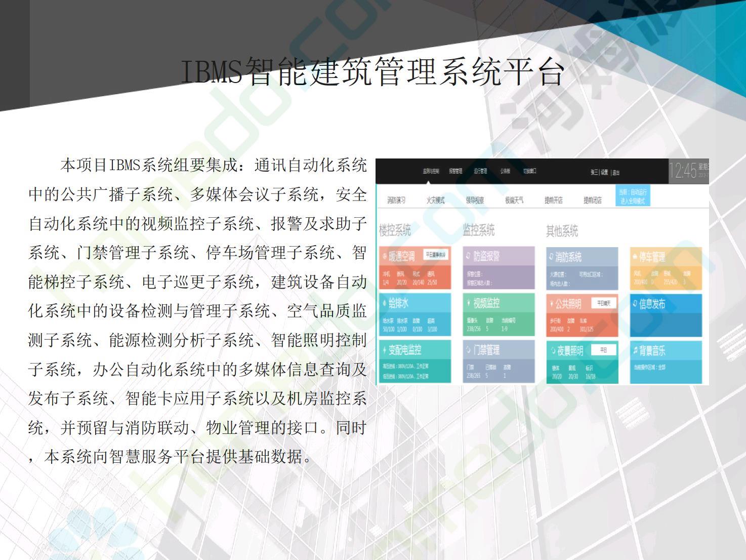Select the 提前开店 mode tab
This screenshot has width=746, height=560.
coord(553,201)
